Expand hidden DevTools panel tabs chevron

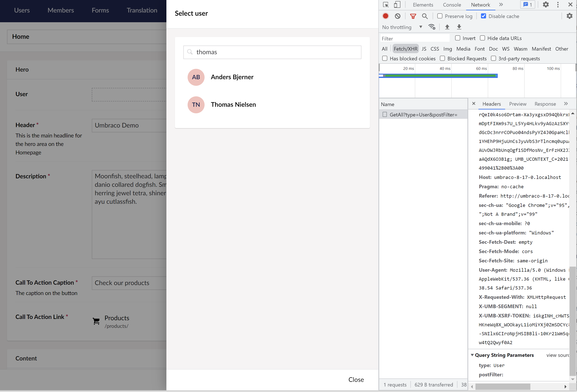coord(501,4)
